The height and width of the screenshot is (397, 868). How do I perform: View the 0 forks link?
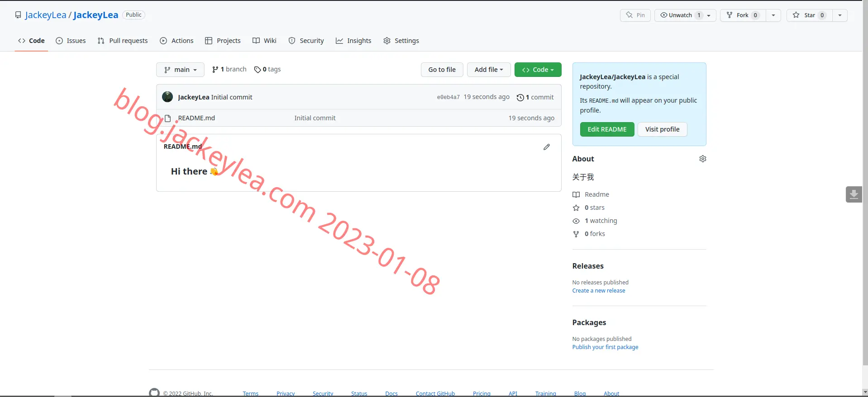[595, 234]
